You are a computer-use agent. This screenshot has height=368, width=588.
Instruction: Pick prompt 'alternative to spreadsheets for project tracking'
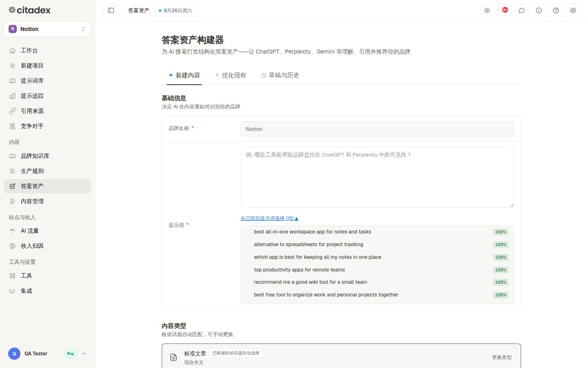[x=377, y=245]
